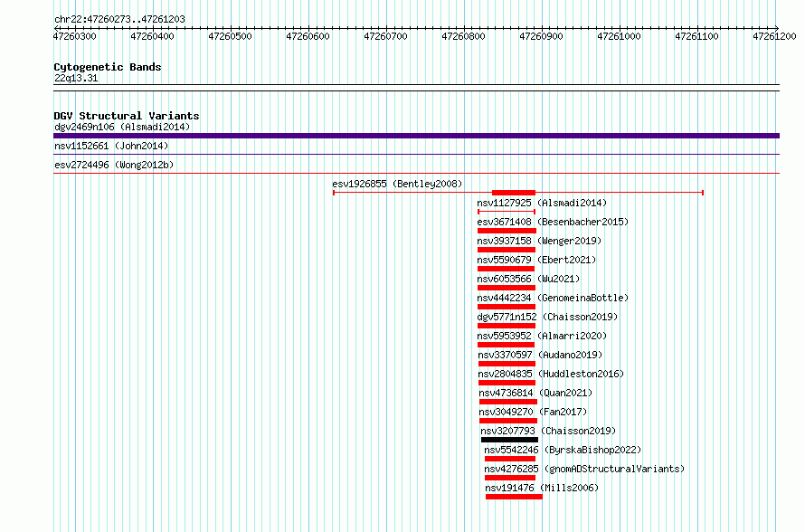Click the red bar under nsv4276285

pyautogui.click(x=510, y=478)
